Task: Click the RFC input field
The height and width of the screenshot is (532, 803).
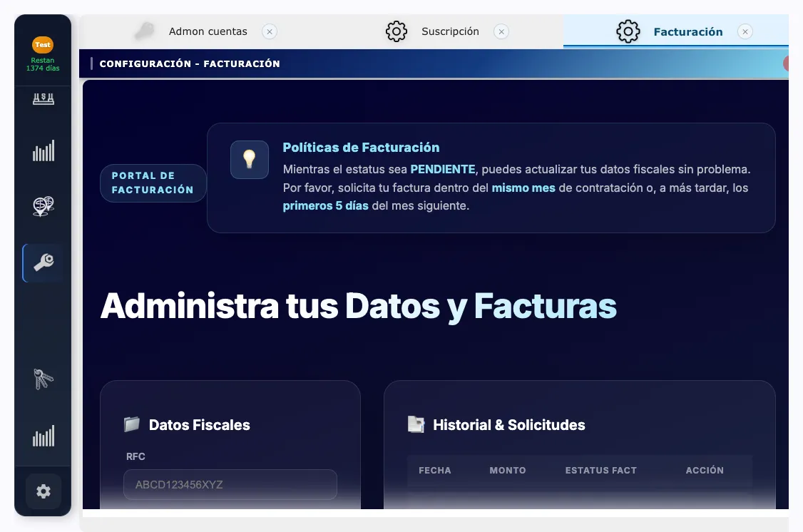Action: tap(230, 484)
